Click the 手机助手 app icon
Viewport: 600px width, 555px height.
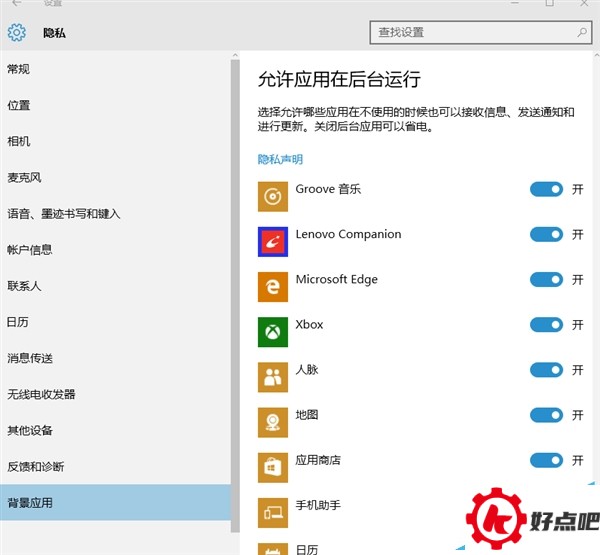[x=272, y=513]
